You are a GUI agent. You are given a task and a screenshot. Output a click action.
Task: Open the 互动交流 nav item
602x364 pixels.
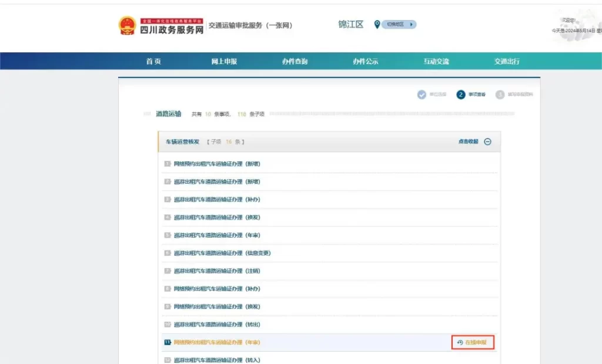436,62
